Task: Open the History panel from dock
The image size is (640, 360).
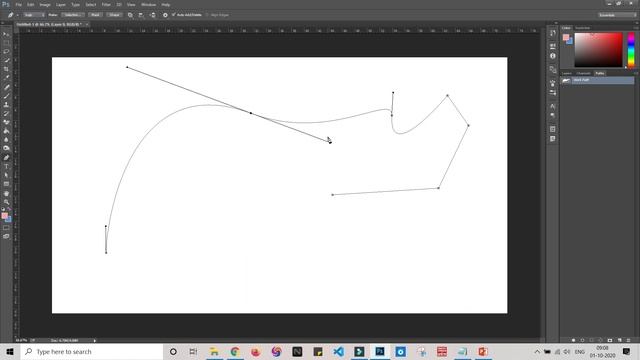Action: 553,33
